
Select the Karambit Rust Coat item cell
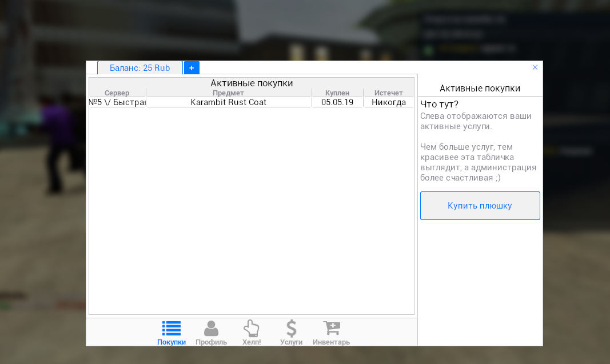click(229, 102)
